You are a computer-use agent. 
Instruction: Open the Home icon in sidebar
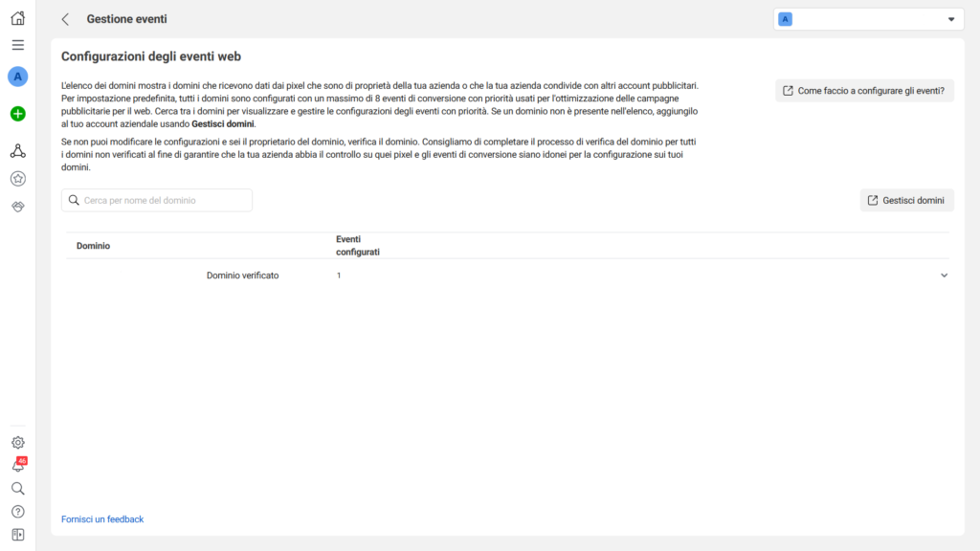point(17,18)
